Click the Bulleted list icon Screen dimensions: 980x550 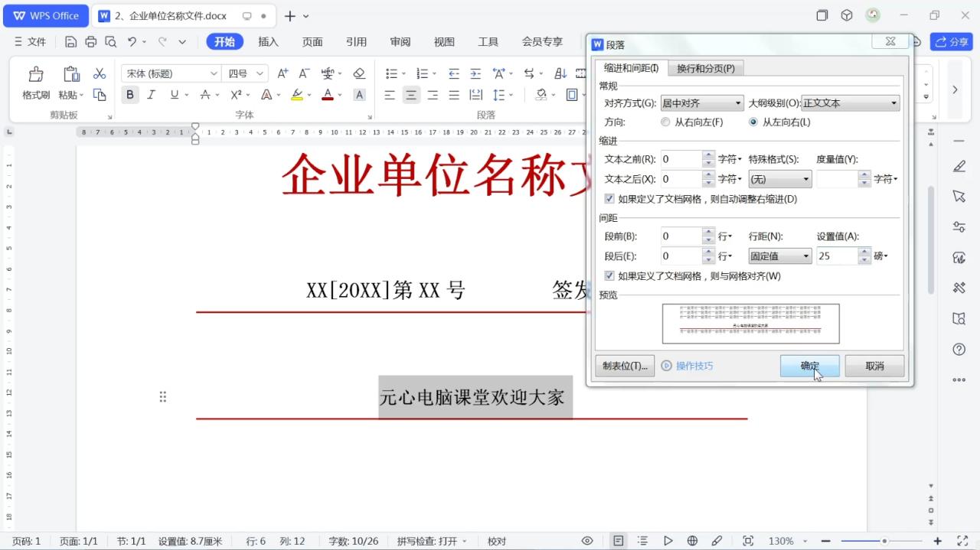pos(391,73)
